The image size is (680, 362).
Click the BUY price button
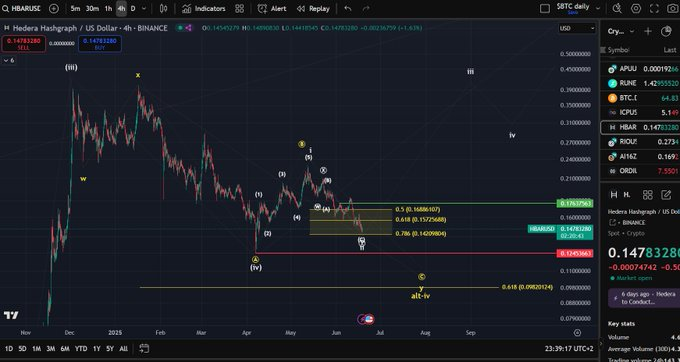(100, 44)
